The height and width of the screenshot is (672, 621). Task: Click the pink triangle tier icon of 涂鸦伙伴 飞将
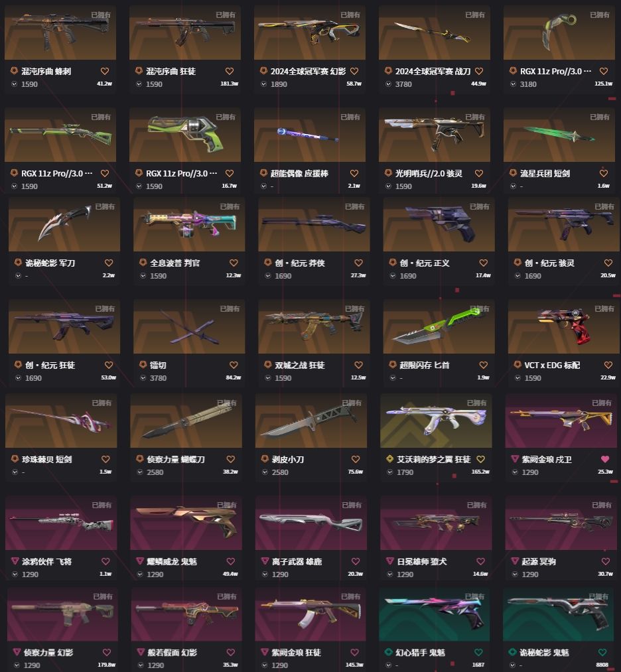pos(15,561)
